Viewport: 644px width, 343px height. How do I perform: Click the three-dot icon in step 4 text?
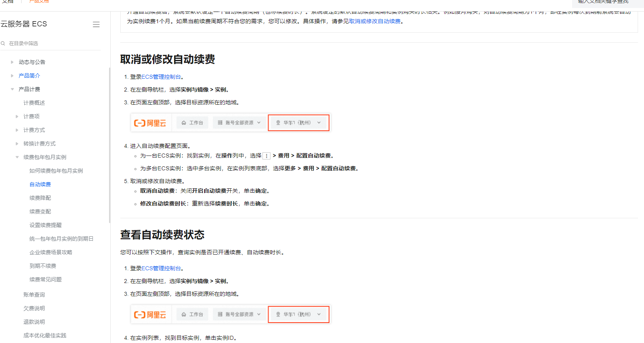pos(266,156)
